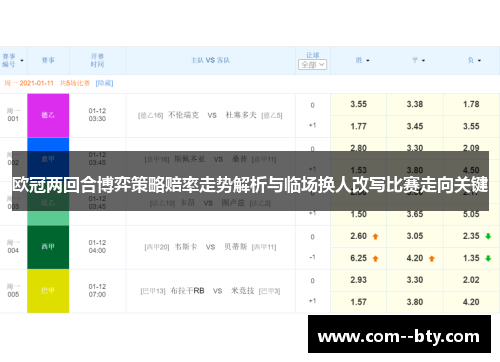Screen dimensions: 500x362
Task: Pick handicap win odds 1.77
Action: (358, 126)
